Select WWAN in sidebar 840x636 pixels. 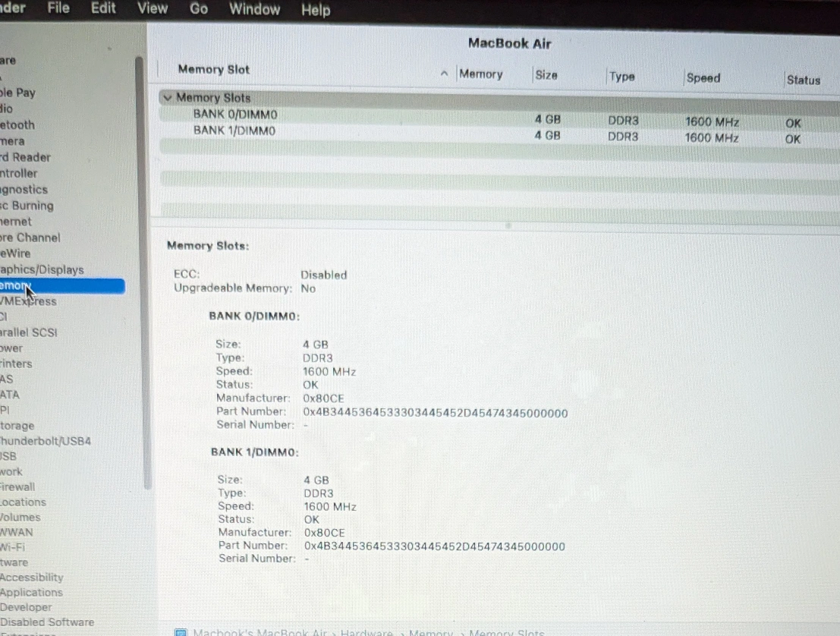(x=17, y=532)
